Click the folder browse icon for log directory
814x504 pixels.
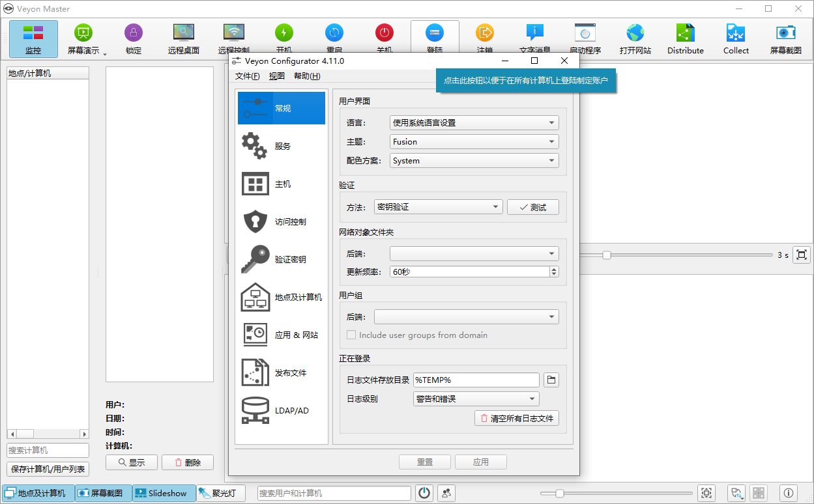pos(551,380)
